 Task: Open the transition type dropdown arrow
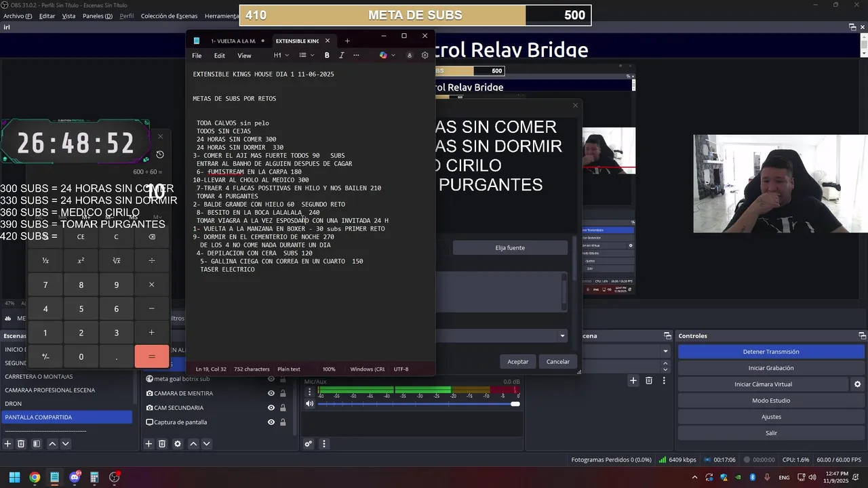pos(665,351)
